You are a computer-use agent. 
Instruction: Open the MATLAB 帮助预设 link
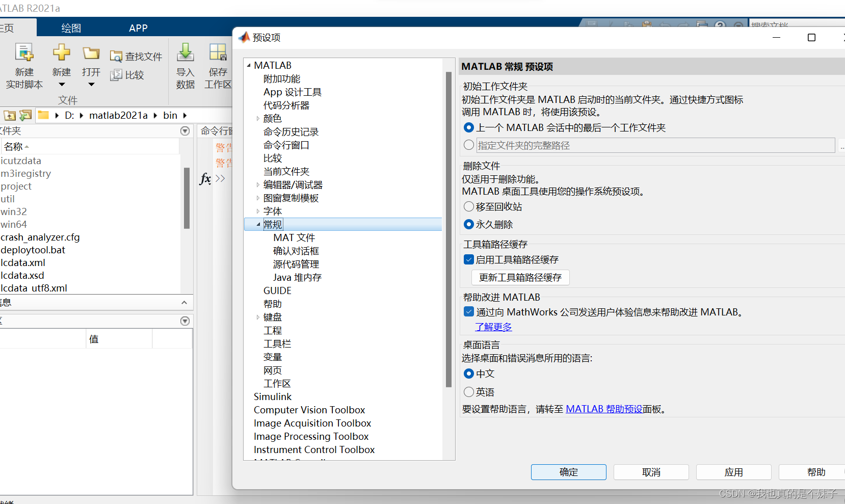604,409
